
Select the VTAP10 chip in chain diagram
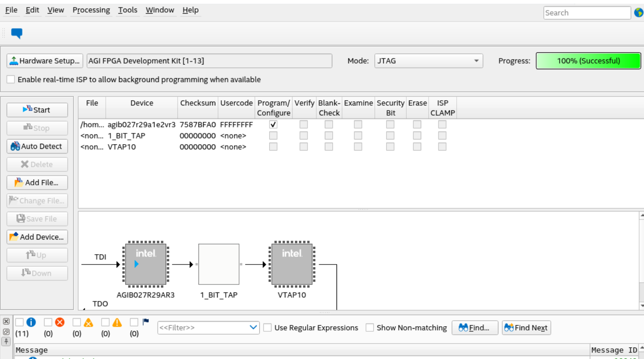[x=292, y=264]
